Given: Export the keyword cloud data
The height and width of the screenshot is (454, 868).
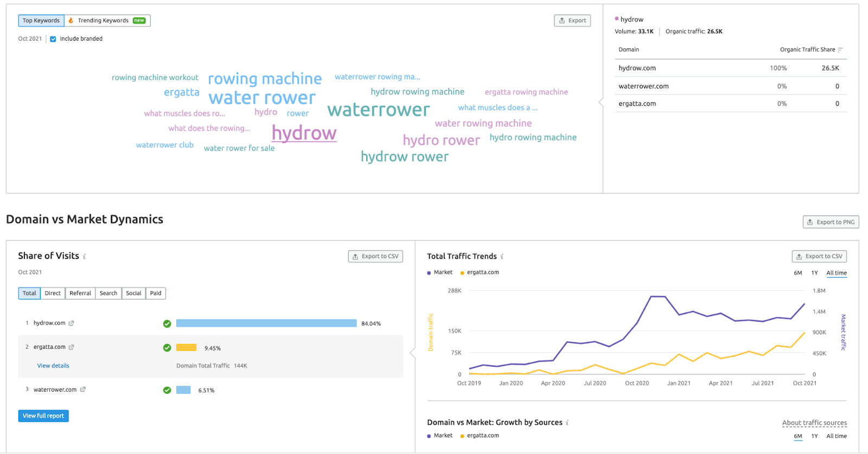Looking at the screenshot, I should (x=572, y=21).
